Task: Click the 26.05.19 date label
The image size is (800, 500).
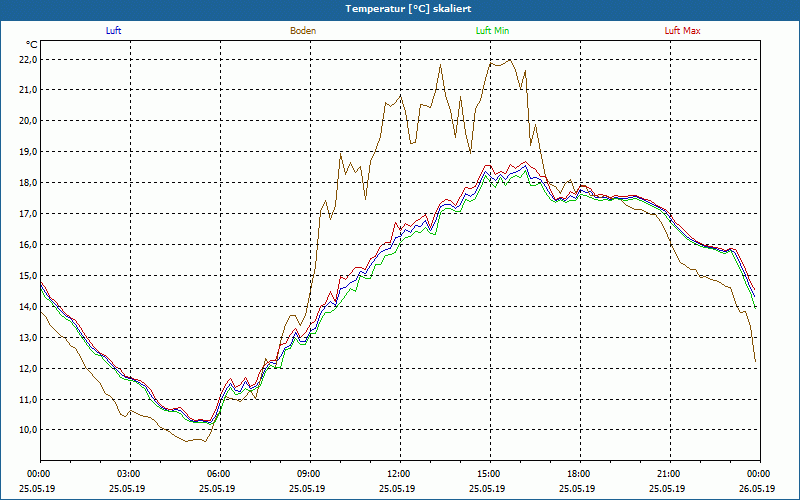Action: tap(758, 488)
